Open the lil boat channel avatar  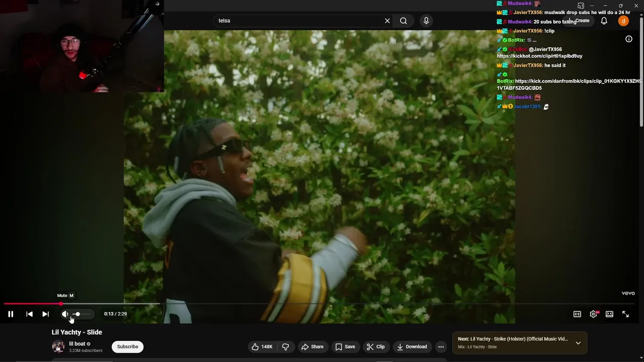coord(58,346)
